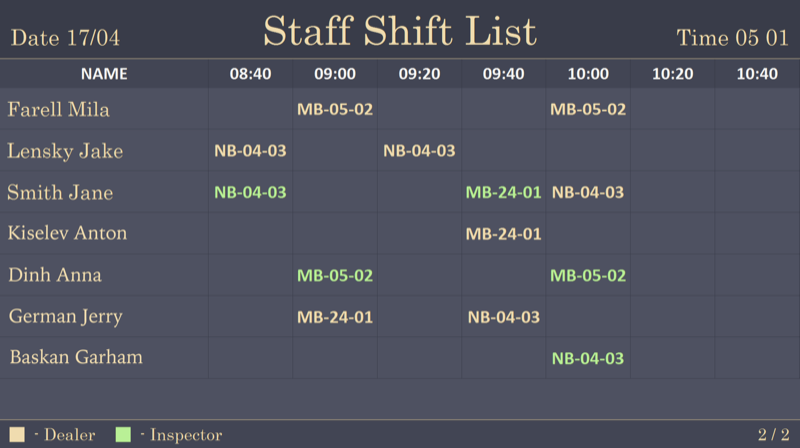Open Smith Jane's 08:40 NB-04-03 inspector shift
800x448 pixels.
[250, 192]
